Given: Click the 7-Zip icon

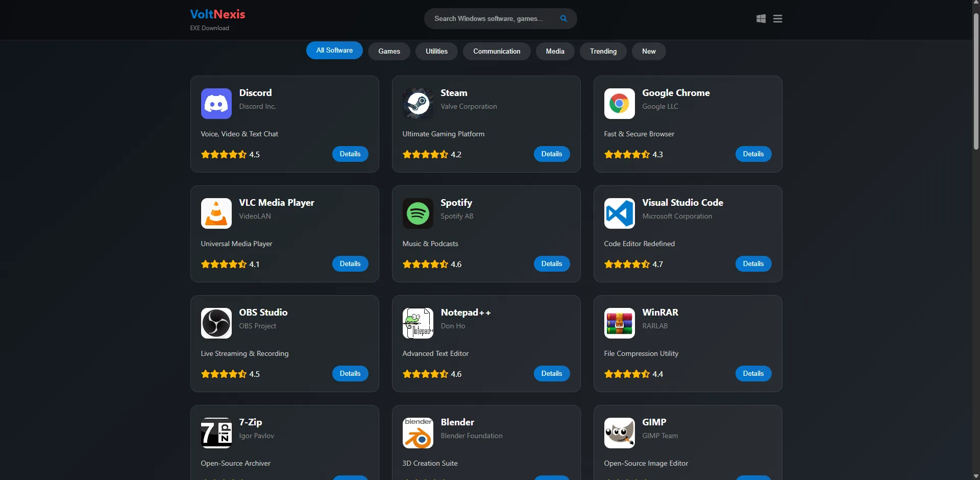Looking at the screenshot, I should point(216,433).
